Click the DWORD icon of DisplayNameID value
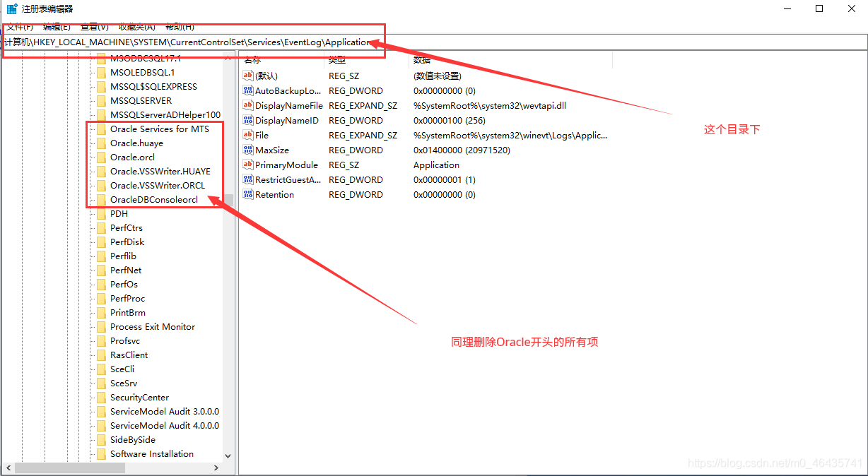The height and width of the screenshot is (476, 868). click(247, 120)
